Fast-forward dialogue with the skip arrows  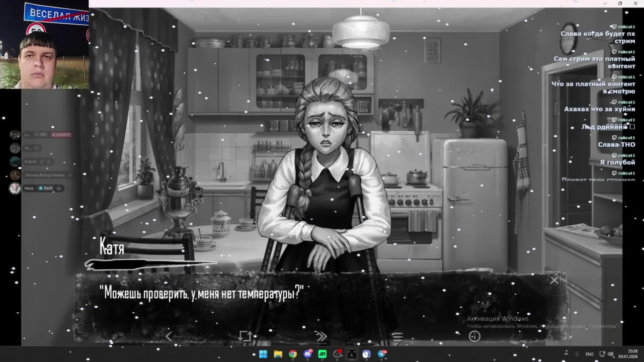(x=321, y=336)
